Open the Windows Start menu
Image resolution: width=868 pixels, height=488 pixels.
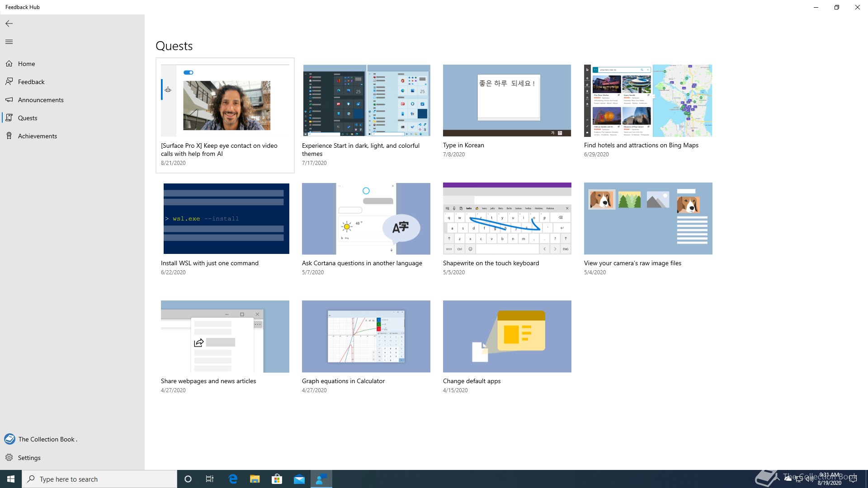(11, 479)
